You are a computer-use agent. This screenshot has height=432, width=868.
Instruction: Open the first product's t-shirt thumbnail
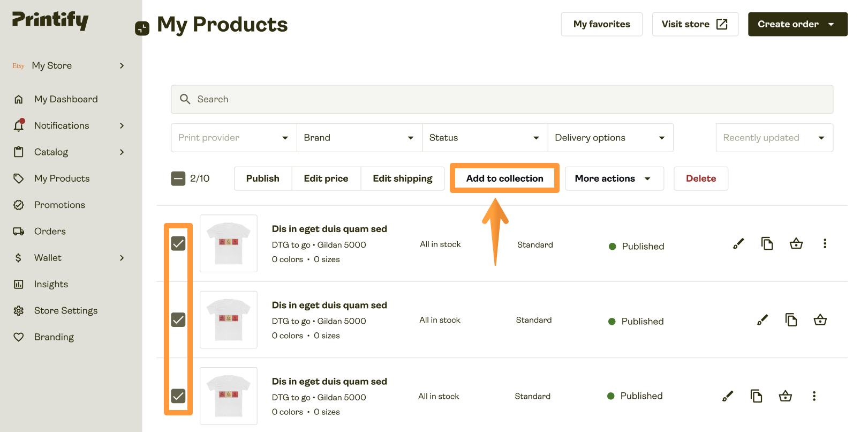coord(229,244)
